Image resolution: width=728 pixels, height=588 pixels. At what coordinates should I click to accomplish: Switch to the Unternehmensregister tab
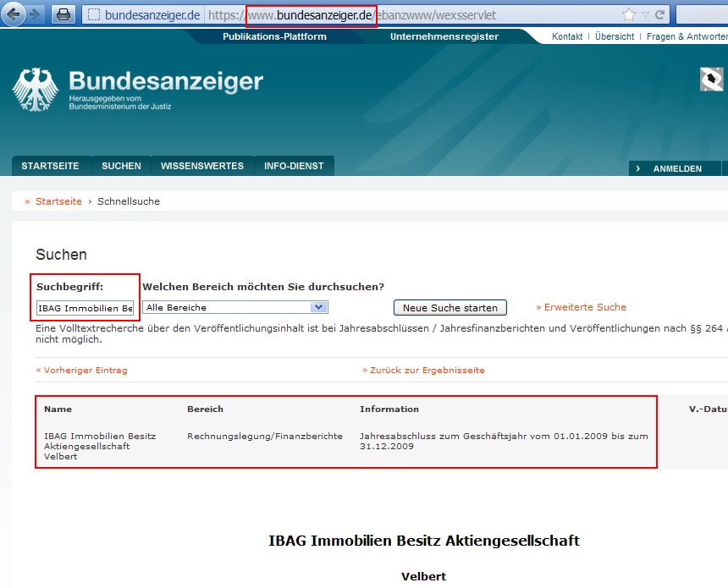pos(444,36)
